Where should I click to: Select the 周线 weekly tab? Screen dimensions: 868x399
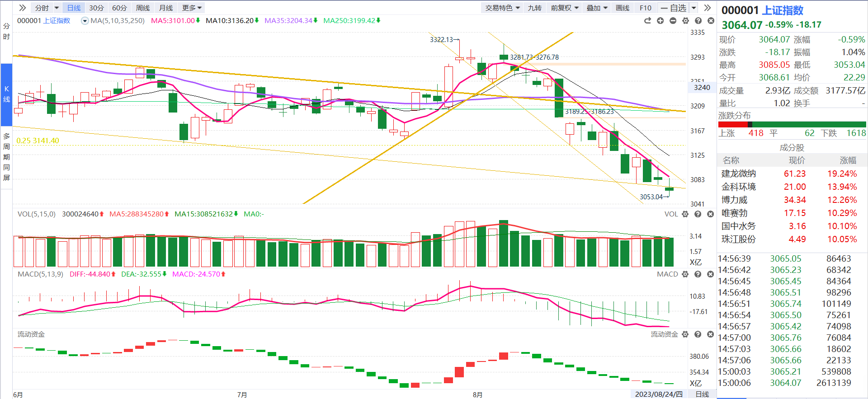coord(143,8)
